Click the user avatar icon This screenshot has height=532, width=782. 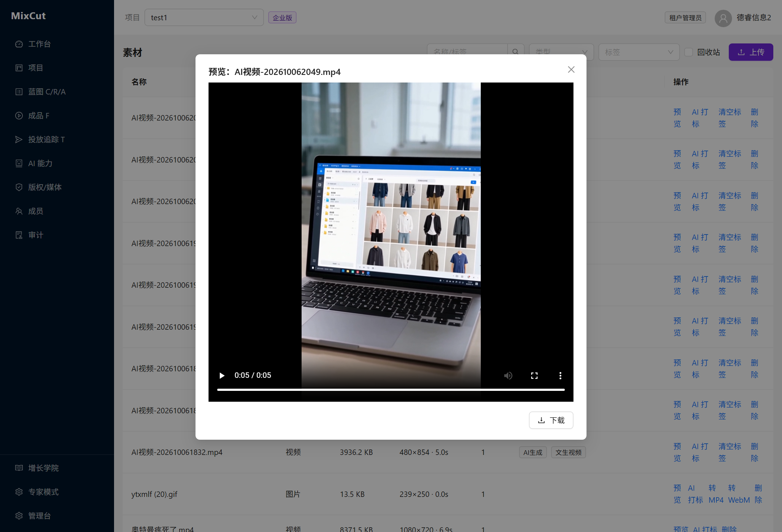pyautogui.click(x=723, y=18)
